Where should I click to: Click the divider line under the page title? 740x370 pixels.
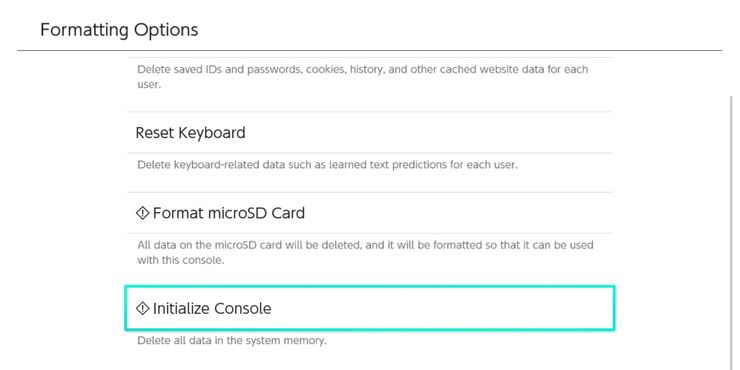point(370,50)
